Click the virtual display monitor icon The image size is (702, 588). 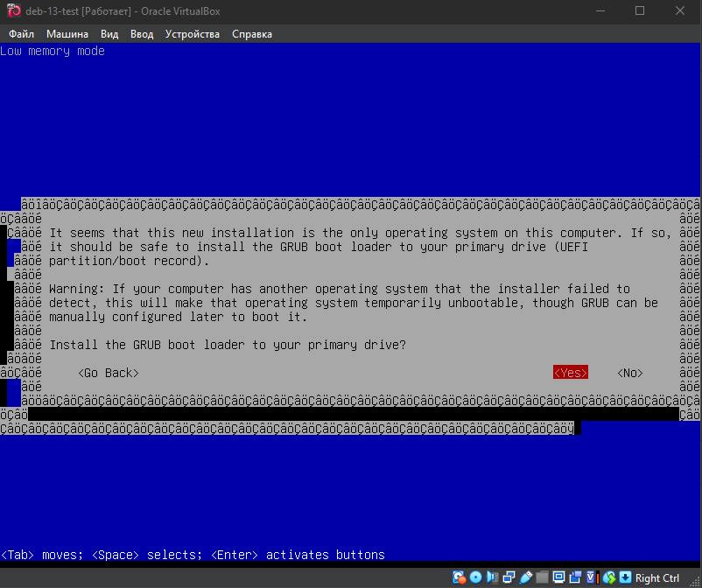point(558,577)
